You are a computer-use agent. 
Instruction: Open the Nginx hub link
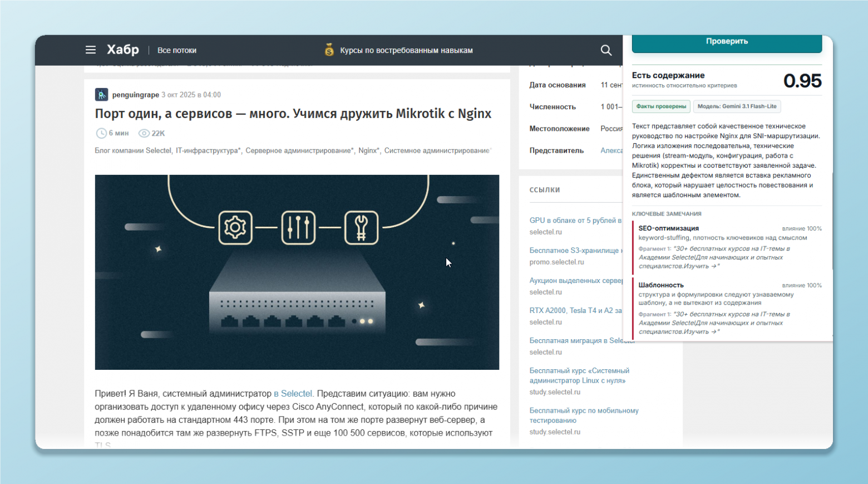point(369,150)
